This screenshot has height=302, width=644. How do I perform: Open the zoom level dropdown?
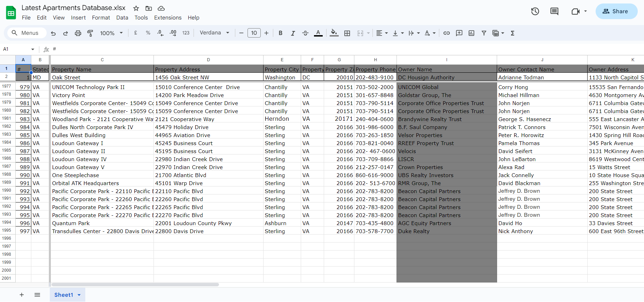point(111,33)
